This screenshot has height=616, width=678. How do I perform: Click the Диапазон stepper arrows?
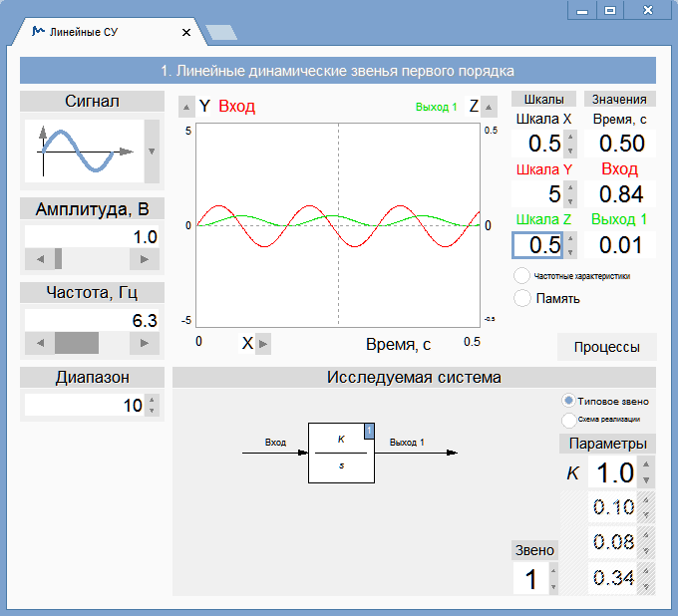tap(152, 406)
